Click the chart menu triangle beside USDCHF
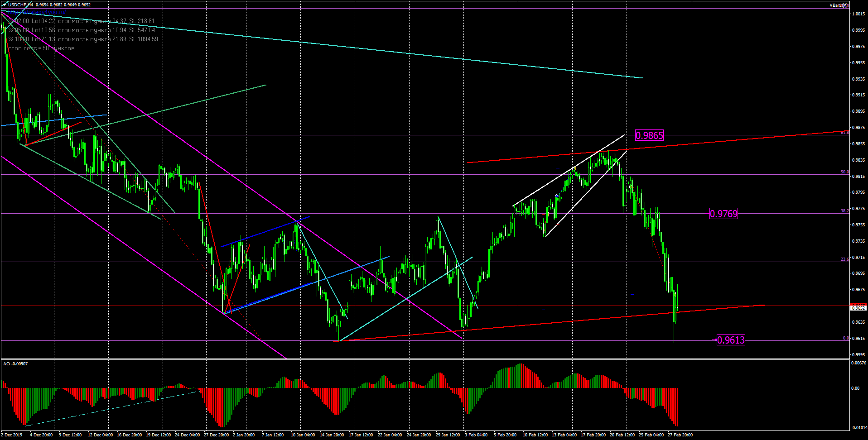 tap(4, 5)
